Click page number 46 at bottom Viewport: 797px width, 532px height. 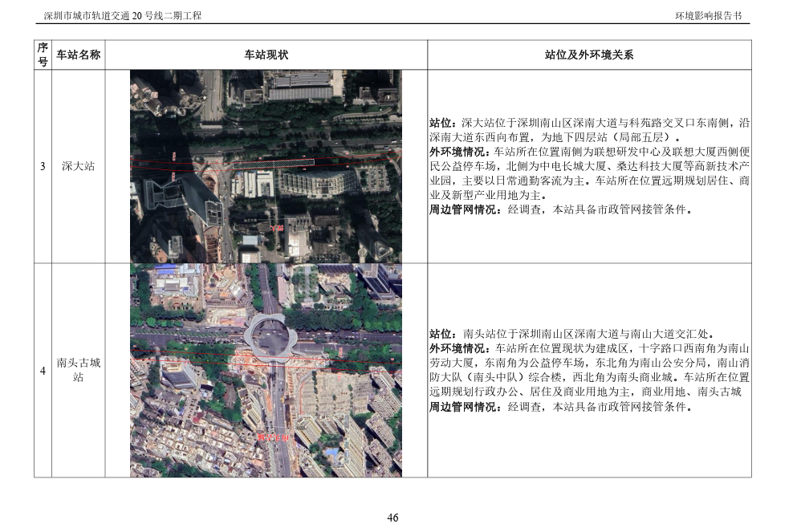pos(392,518)
